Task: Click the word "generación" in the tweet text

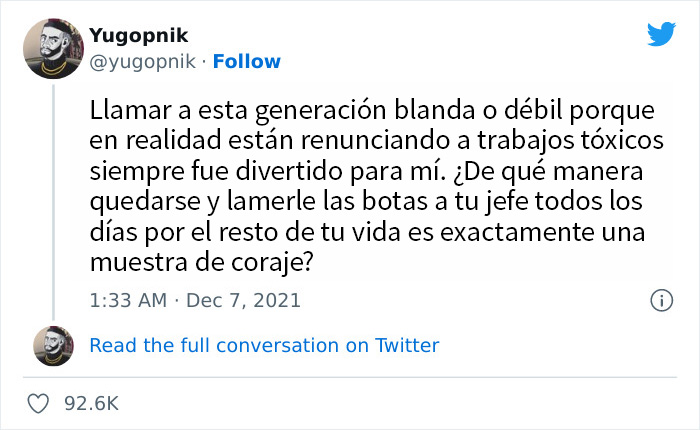Action: coord(316,106)
